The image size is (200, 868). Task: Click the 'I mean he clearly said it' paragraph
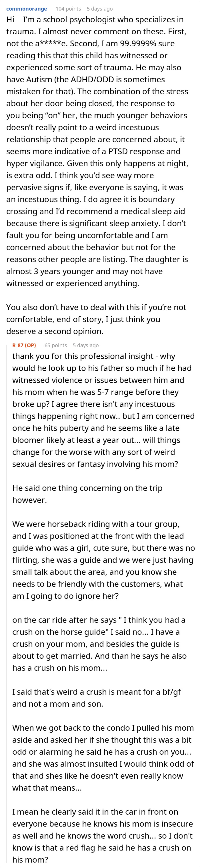click(103, 835)
